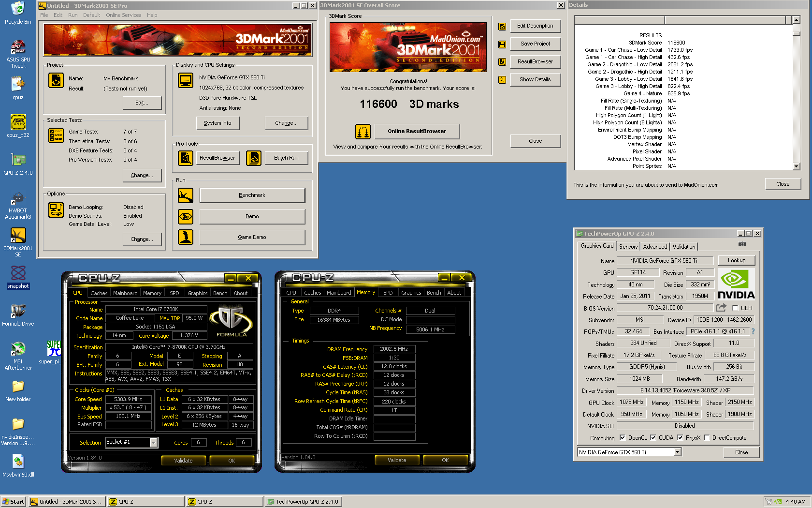Click the Bus Interface question mark in GPU-Z
Viewport: 812px width, 508px height.
[753, 331]
